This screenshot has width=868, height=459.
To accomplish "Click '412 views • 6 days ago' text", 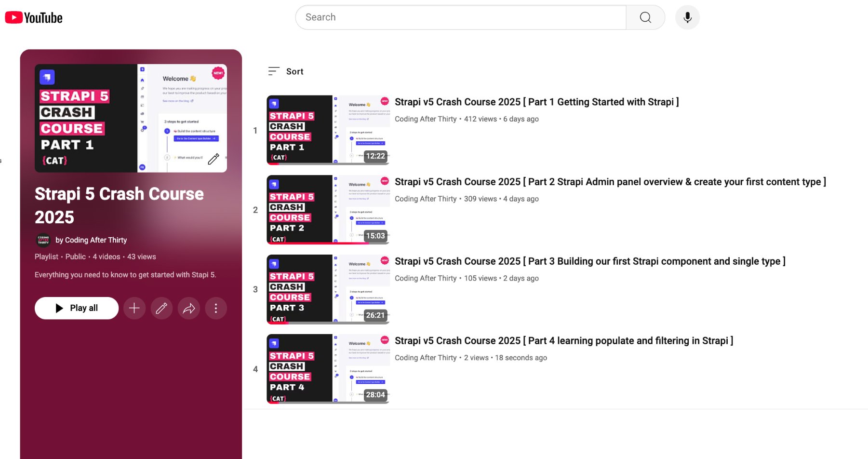I will point(501,119).
